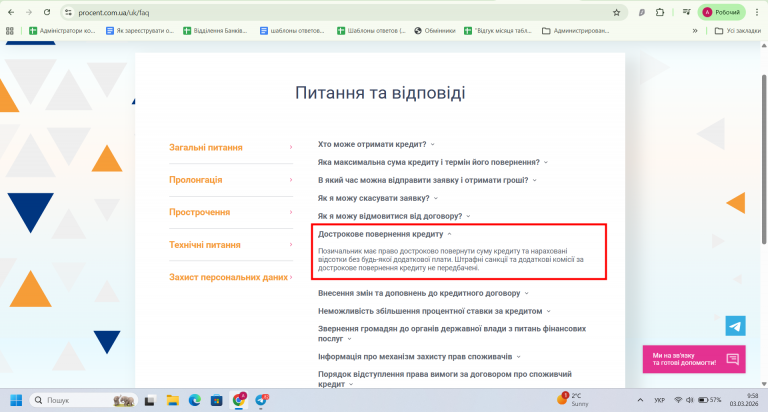Open site information icon in address bar
The image size is (768, 412).
coord(68,12)
